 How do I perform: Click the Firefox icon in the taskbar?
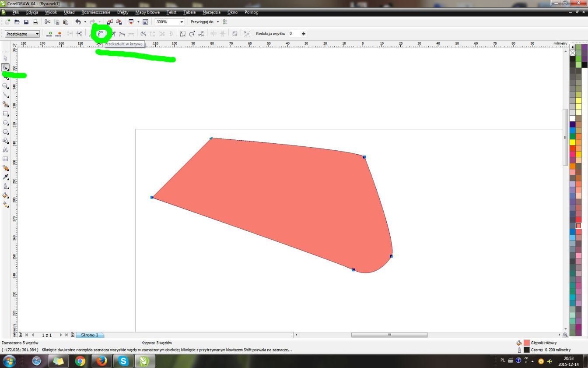101,361
